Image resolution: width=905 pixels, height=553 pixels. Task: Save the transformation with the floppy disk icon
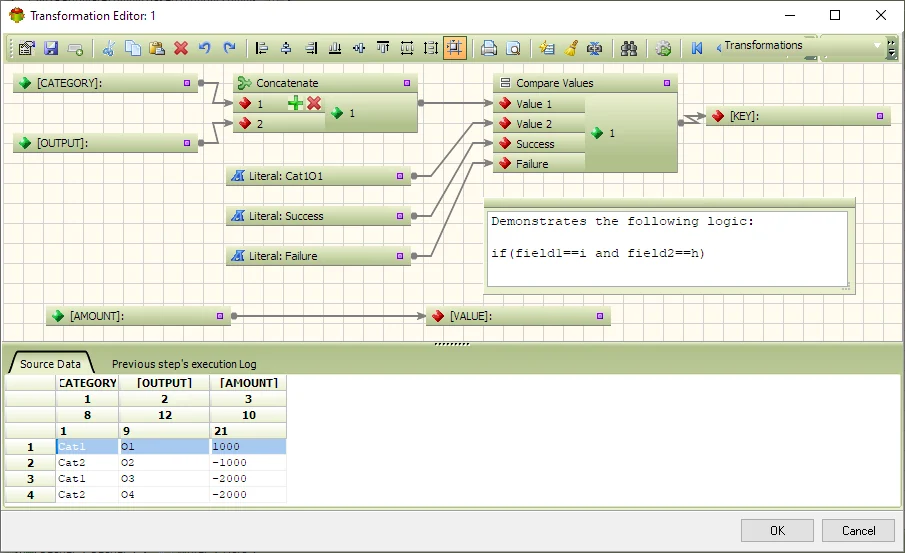(51, 48)
